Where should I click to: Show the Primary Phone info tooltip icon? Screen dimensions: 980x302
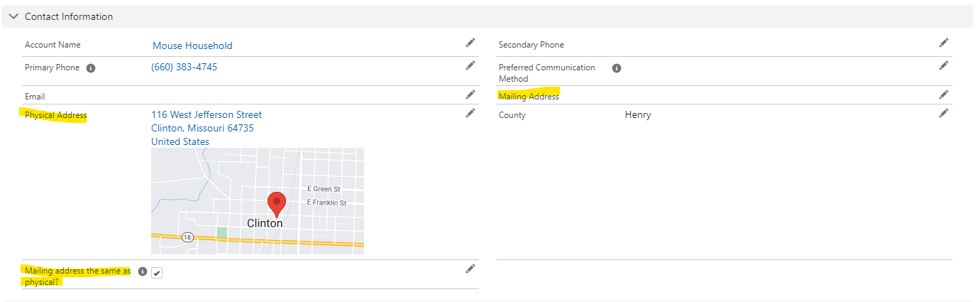(x=91, y=68)
